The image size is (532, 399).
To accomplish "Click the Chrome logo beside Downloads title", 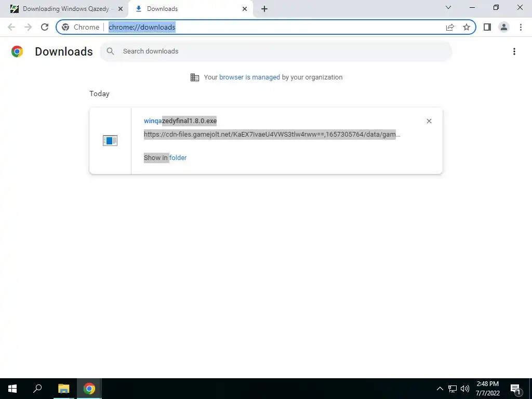I will [17, 51].
